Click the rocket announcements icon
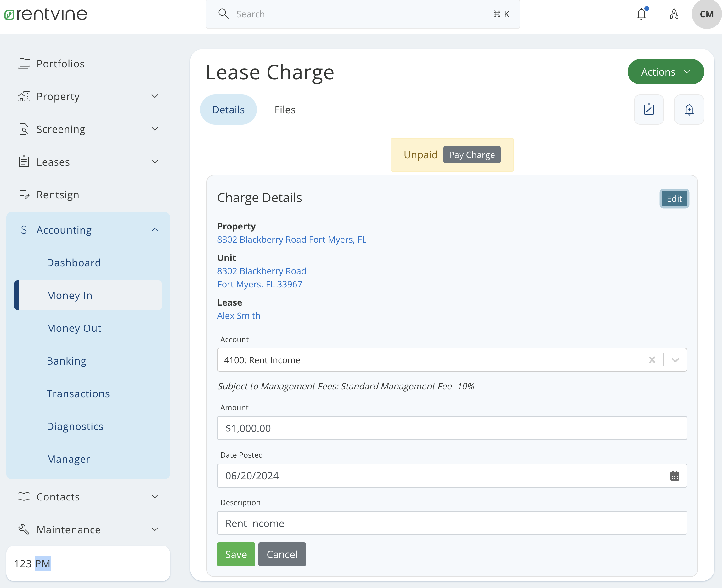 [674, 14]
